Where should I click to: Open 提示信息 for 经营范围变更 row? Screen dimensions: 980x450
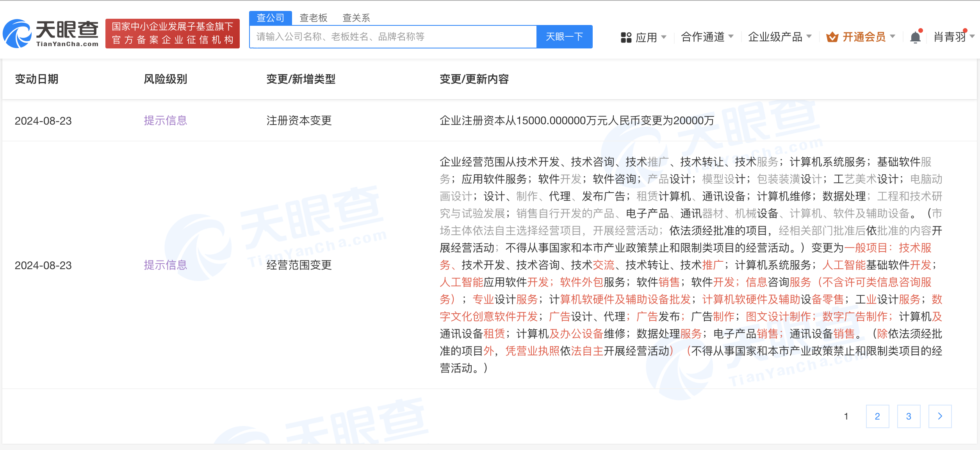coord(166,265)
